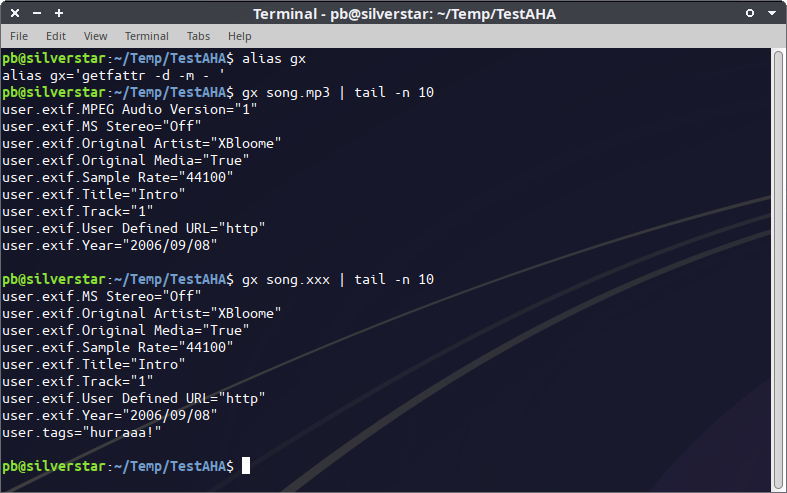Image resolution: width=787 pixels, height=493 pixels.
Task: Minimize the window with the dash icon
Action: [36, 13]
